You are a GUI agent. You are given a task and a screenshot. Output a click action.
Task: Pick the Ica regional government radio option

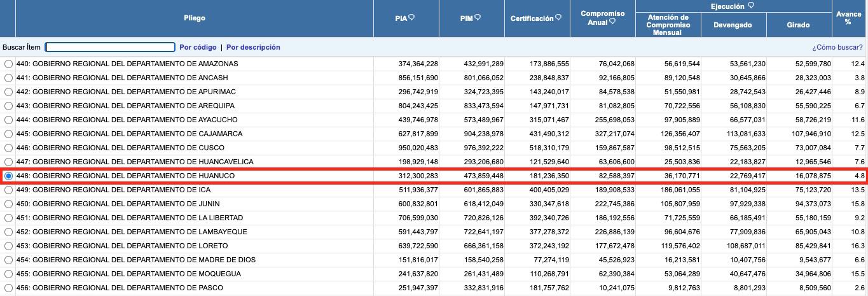(8, 190)
